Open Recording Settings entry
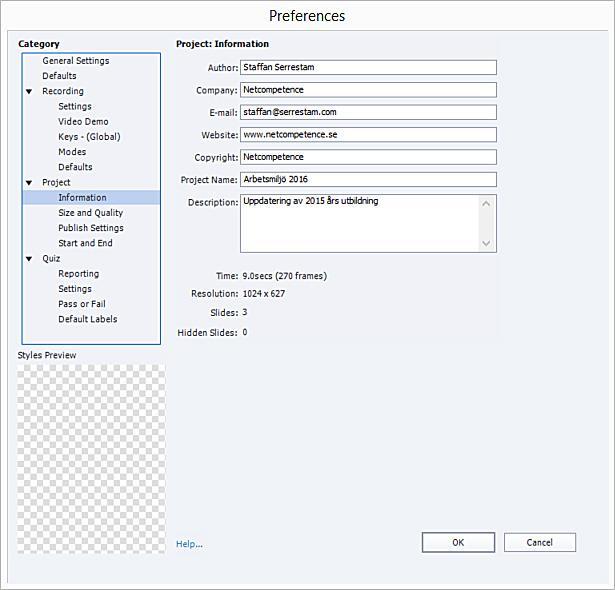The image size is (615, 590). [x=75, y=106]
